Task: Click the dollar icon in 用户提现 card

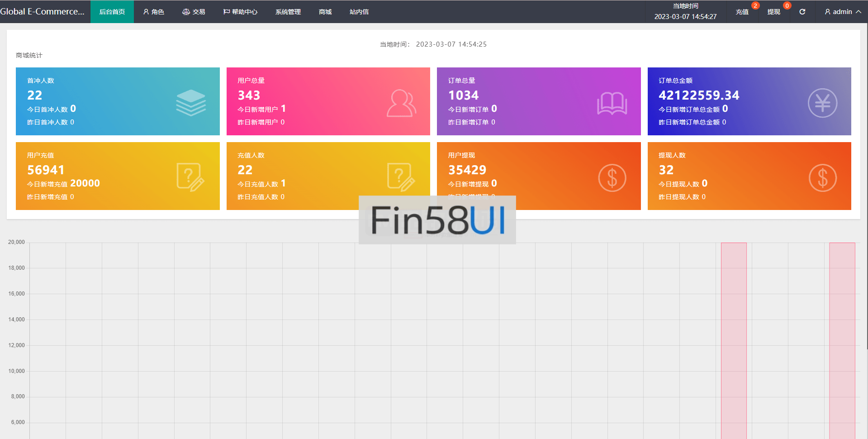Action: [x=612, y=177]
